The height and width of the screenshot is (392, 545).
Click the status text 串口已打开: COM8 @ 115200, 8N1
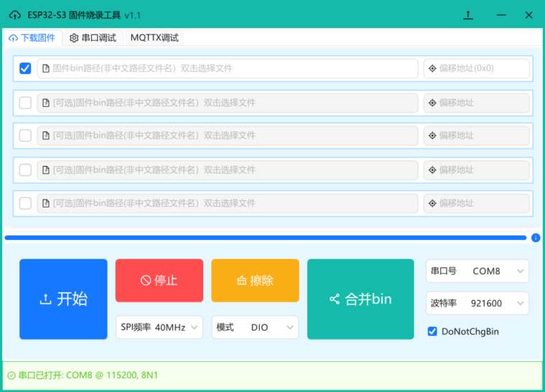88,375
